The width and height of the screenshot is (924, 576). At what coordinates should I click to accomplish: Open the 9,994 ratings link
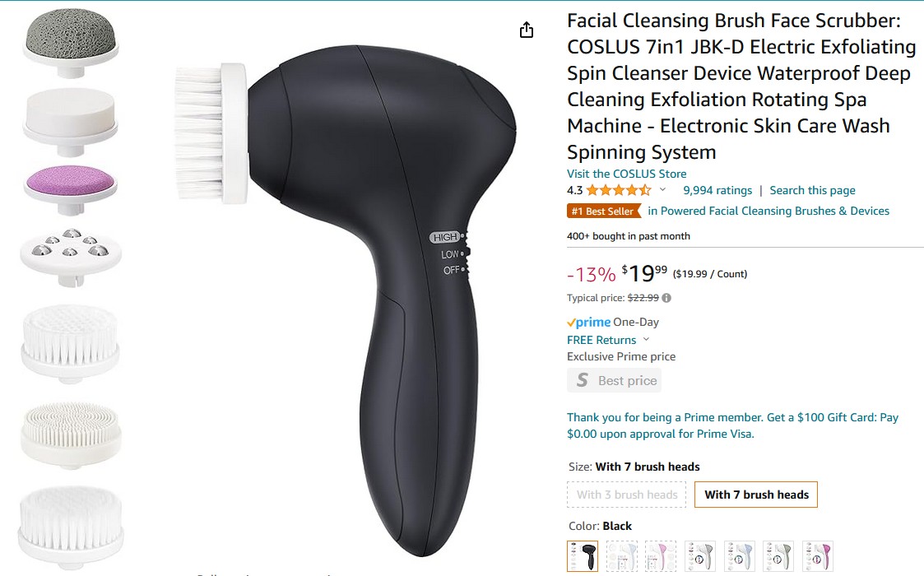(717, 190)
